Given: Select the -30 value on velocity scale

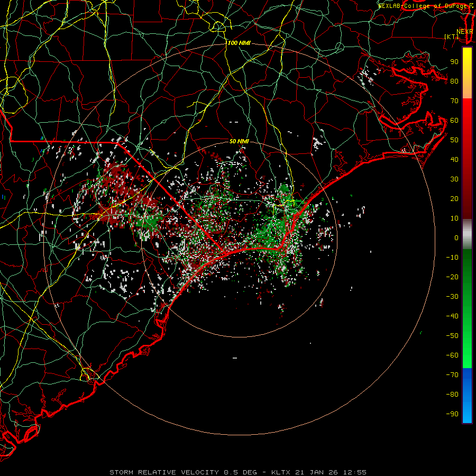Looking at the screenshot, I should tap(452, 297).
